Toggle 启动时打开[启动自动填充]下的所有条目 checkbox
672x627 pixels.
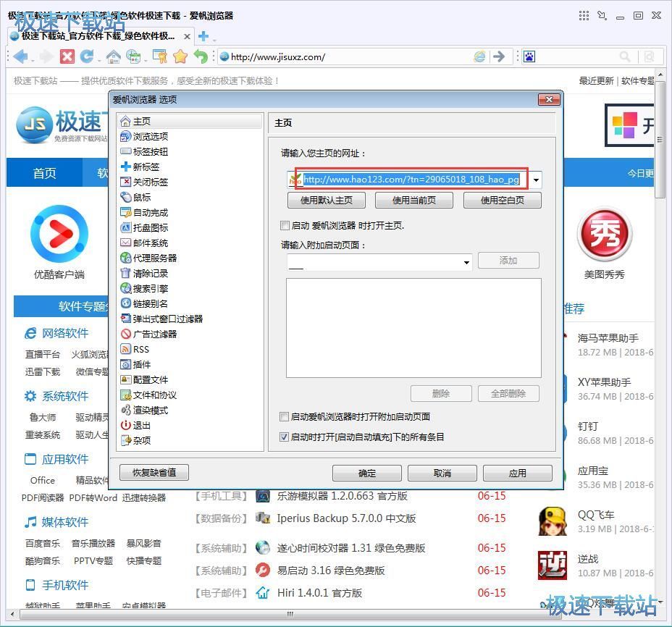tap(284, 437)
